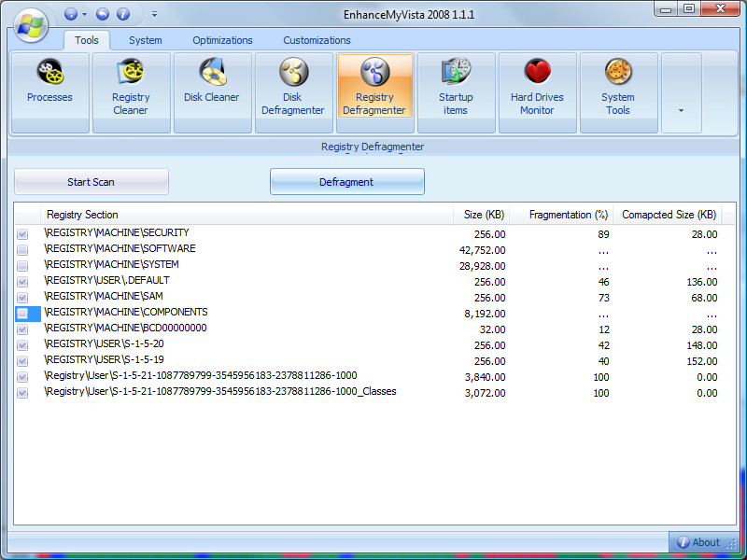
Task: Click the 8,192.00 size value
Action: (485, 314)
